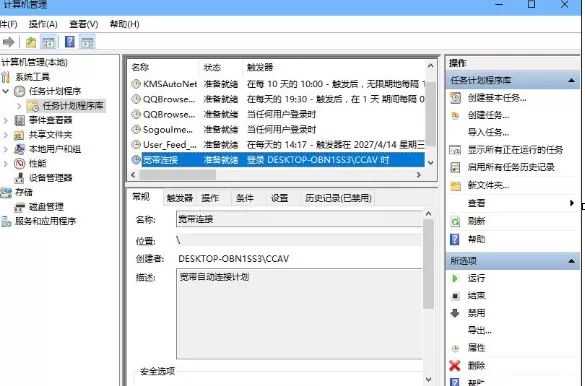Screen dimensions: 585x386
Task: Sort the task list by 状态 column header
Action: [220, 67]
